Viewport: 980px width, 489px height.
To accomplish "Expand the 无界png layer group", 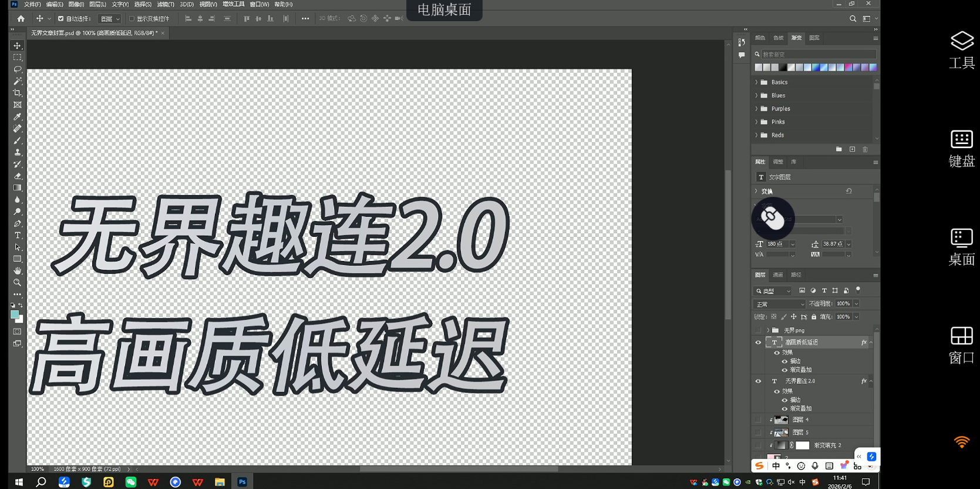I will point(768,330).
